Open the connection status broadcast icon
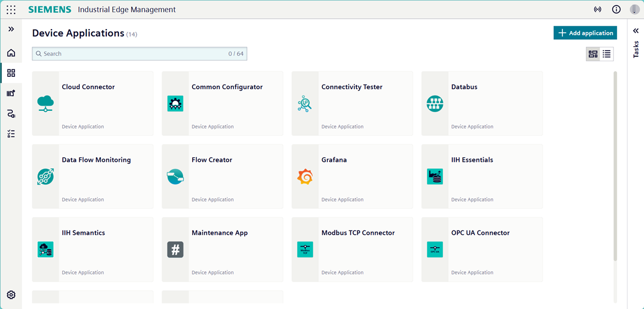The image size is (644, 309). tap(597, 10)
